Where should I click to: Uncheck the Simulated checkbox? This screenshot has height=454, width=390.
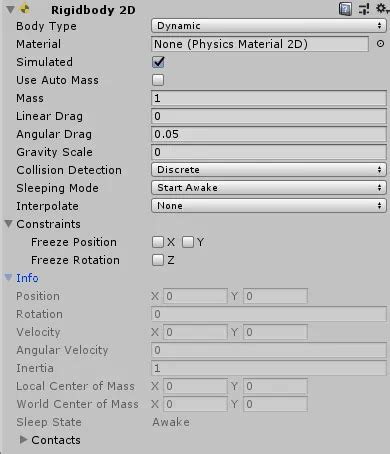click(x=158, y=62)
